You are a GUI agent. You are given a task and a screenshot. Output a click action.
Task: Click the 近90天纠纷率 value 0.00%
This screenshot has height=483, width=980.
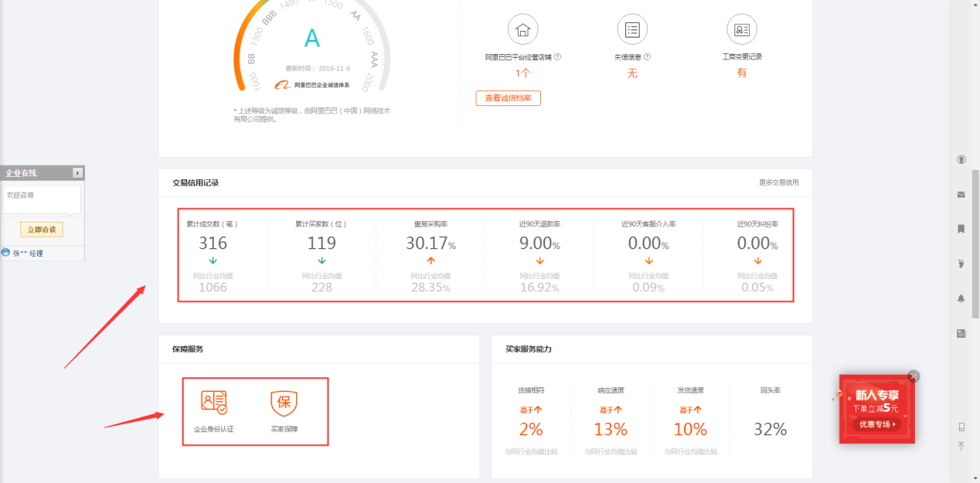click(757, 243)
